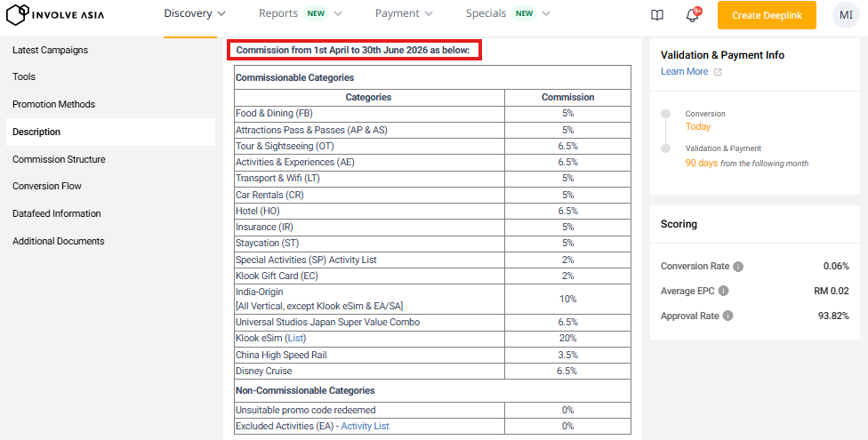Show Conversion Rate info tooltip icon
Viewport: 868px width, 440px height.
click(738, 267)
